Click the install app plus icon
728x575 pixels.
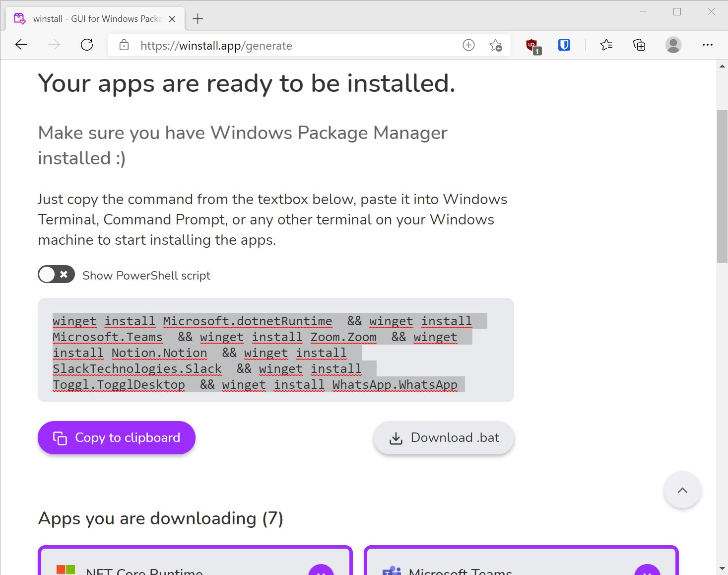point(468,45)
